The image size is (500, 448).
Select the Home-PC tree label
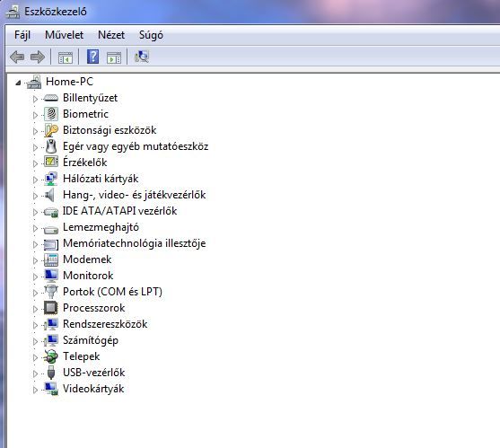tap(69, 82)
